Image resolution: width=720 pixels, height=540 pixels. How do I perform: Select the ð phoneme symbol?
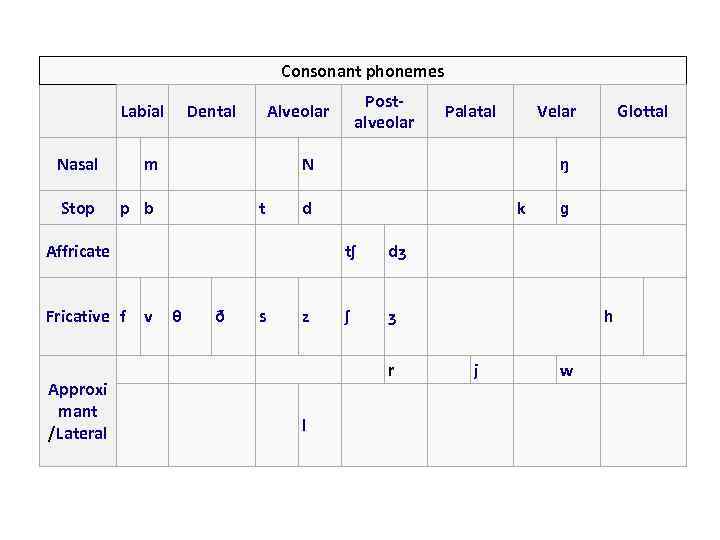pyautogui.click(x=220, y=316)
